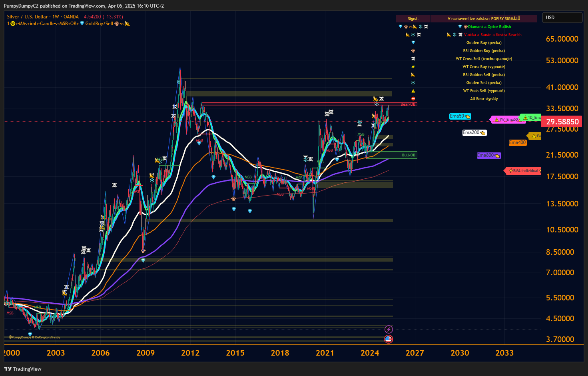Click the -4.54200 (-13.31%) change value
Image resolution: width=588 pixels, height=376 pixels.
(x=102, y=17)
